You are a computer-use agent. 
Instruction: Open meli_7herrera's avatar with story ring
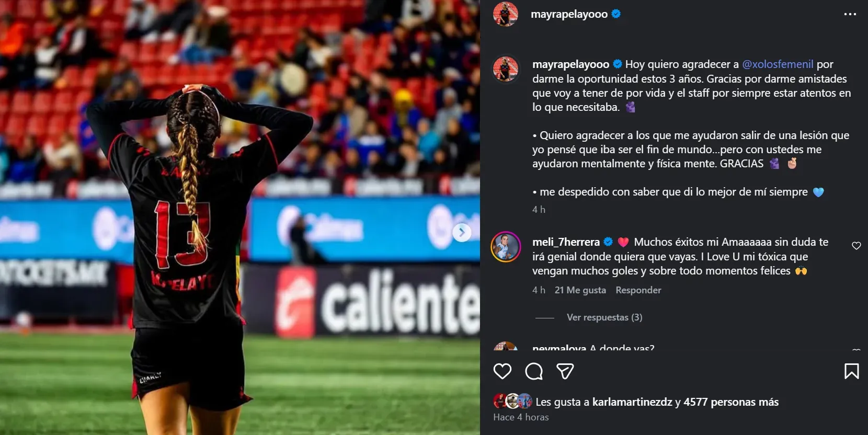pyautogui.click(x=506, y=247)
